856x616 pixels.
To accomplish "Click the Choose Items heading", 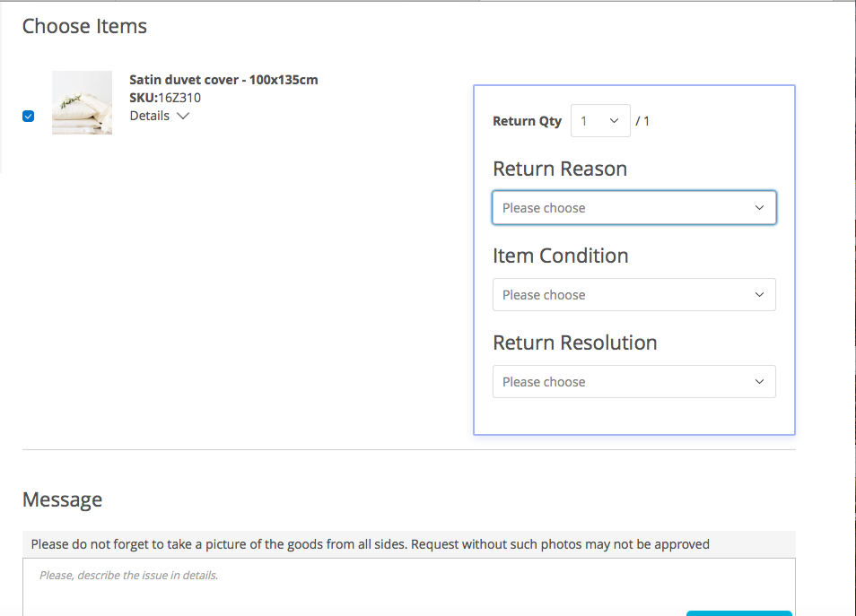I will (x=84, y=26).
